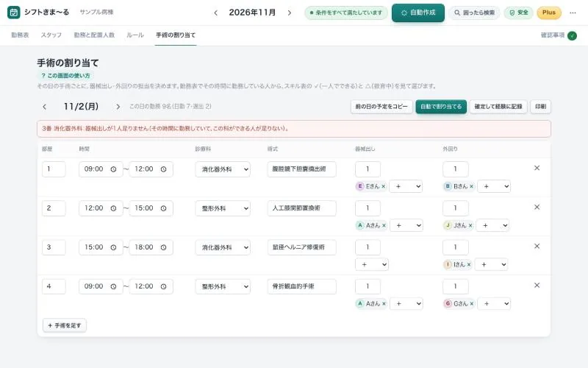588x368 pixels.
Task: Remove Bさん from row 1 外回り
Action: [471, 186]
